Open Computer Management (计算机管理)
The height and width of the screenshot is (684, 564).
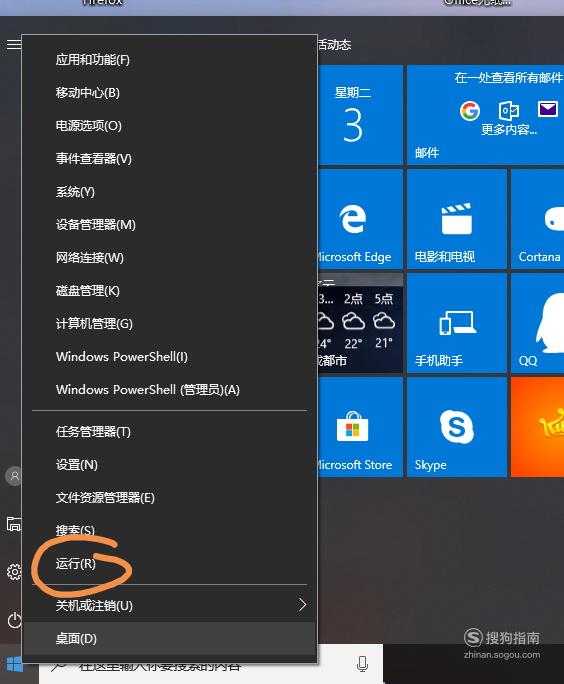tap(169, 324)
